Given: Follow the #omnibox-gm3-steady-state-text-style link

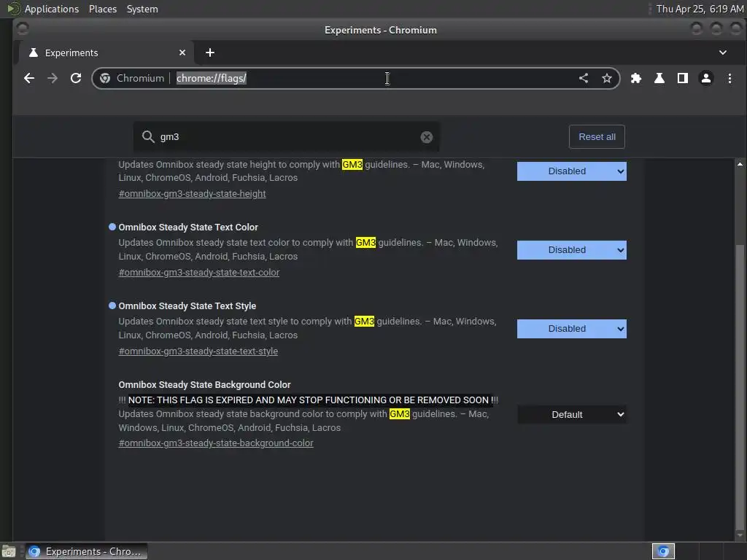Looking at the screenshot, I should pyautogui.click(x=198, y=351).
